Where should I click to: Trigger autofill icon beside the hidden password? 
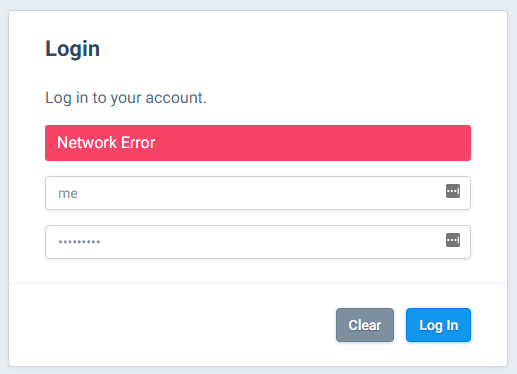[x=453, y=240]
